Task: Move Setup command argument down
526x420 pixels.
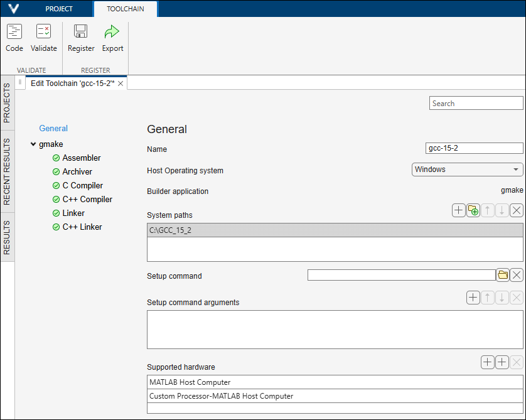Action: pyautogui.click(x=502, y=298)
